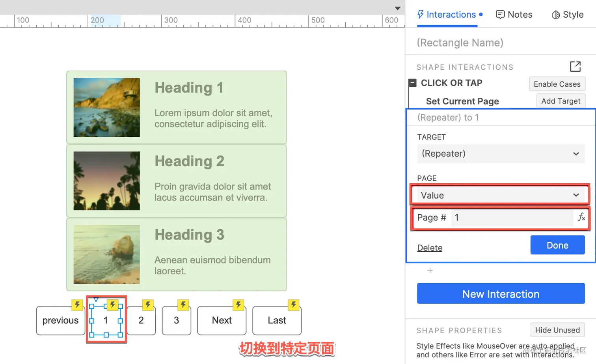Viewport: 596px width, 364px height.
Task: Click the '(Repeater) to 1' summary text
Action: pyautogui.click(x=448, y=117)
